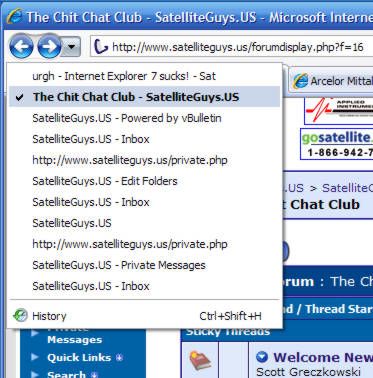This screenshot has width=373, height=378.
Task: Go to 'SatelliteGuys.US - Powered by vBulletin' entry
Action: (144, 118)
